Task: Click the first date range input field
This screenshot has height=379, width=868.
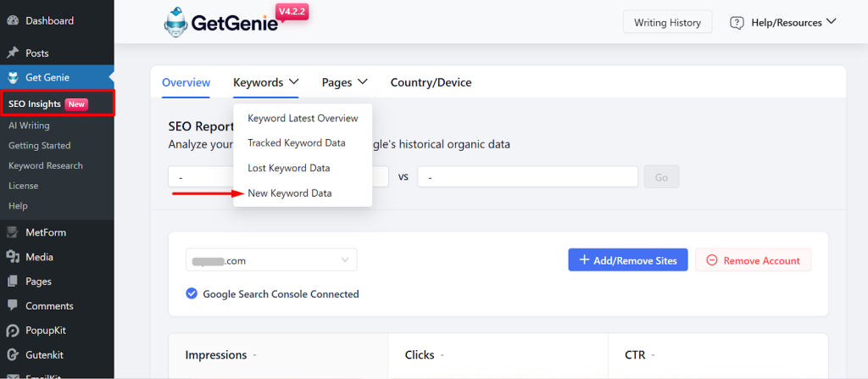Action: (278, 177)
